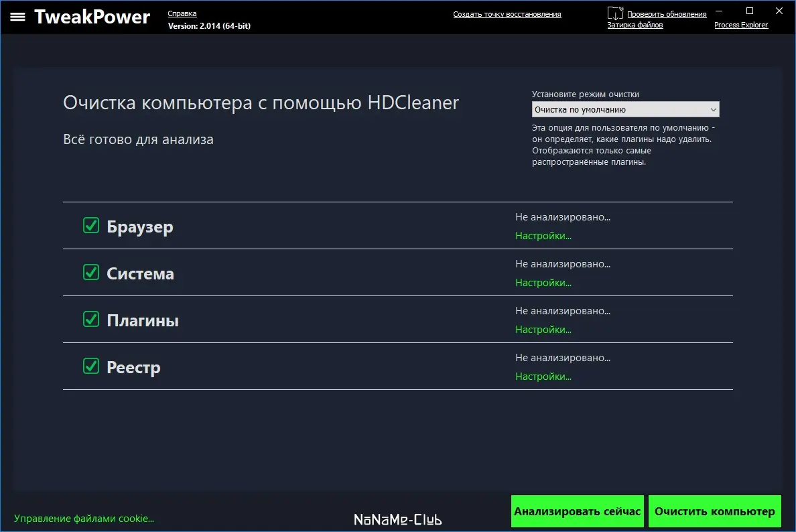
Task: Open the hamburger menu
Action: click(x=18, y=17)
